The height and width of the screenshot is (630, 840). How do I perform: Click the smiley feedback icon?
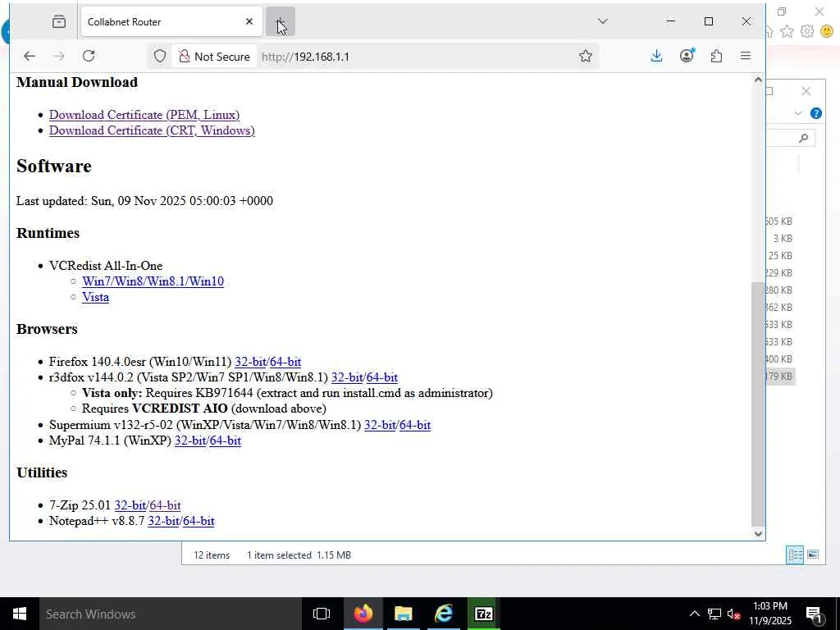coord(827,31)
